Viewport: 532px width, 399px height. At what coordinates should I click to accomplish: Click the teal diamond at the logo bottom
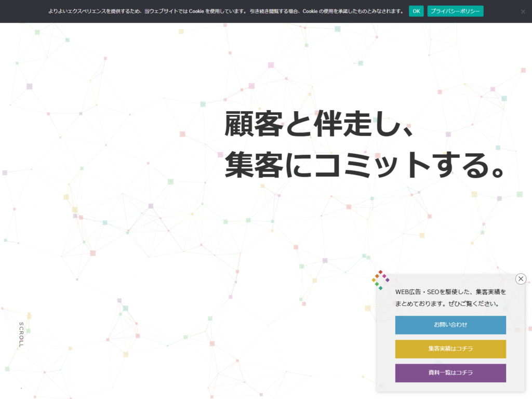click(381, 288)
